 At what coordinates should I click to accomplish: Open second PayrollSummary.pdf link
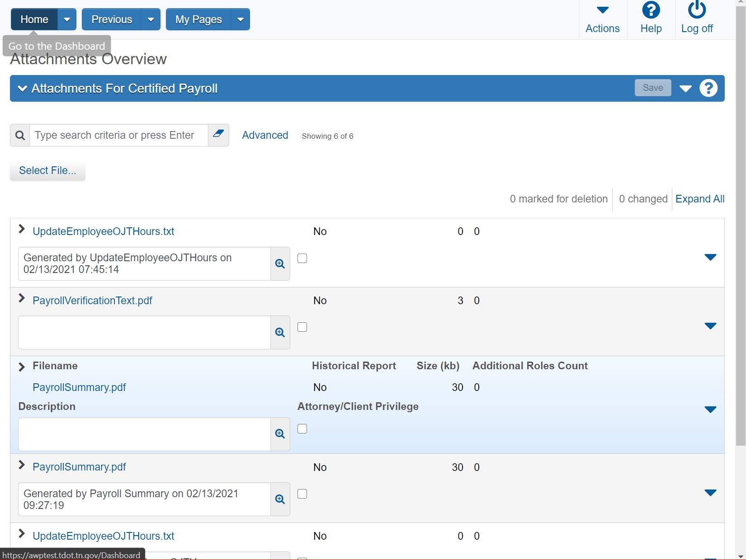pos(79,467)
